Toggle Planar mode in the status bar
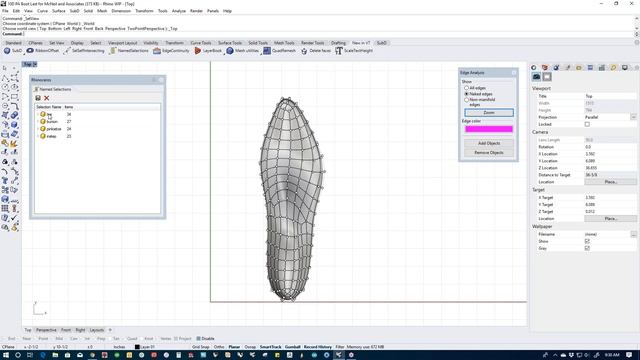 [234, 347]
